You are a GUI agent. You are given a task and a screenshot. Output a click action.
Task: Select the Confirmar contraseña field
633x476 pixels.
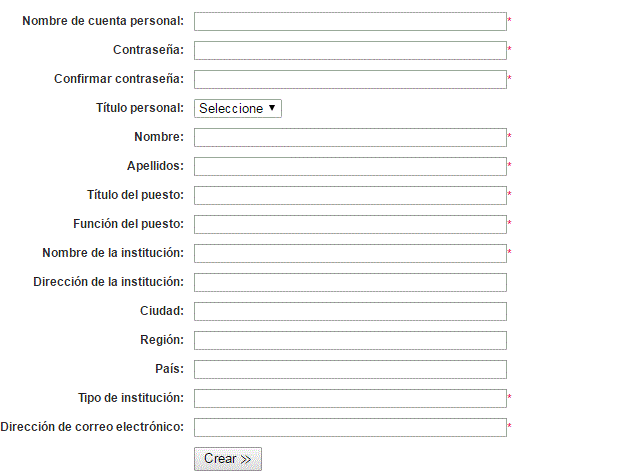350,80
